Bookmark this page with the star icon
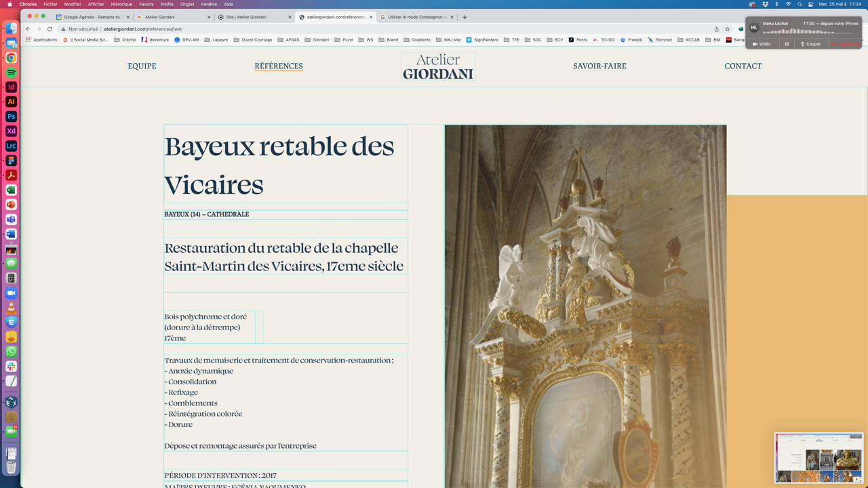Viewport: 868px width, 488px height. 728,29
